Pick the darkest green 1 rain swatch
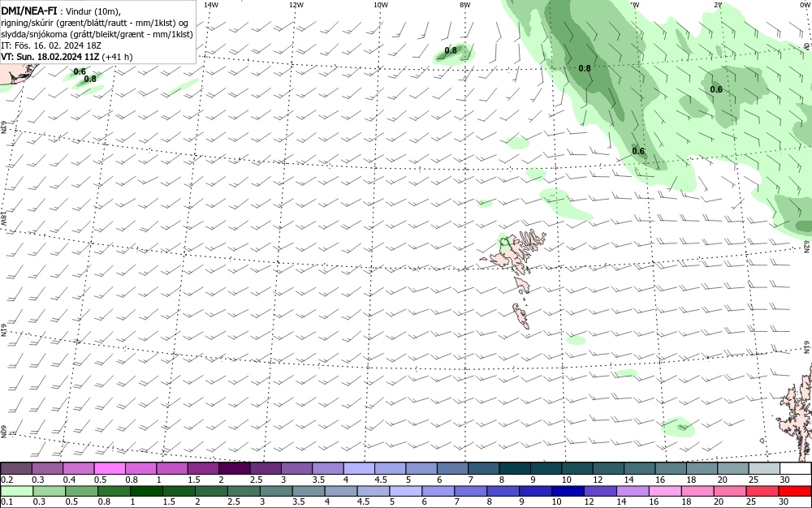The width and height of the screenshot is (812, 508). click(146, 491)
